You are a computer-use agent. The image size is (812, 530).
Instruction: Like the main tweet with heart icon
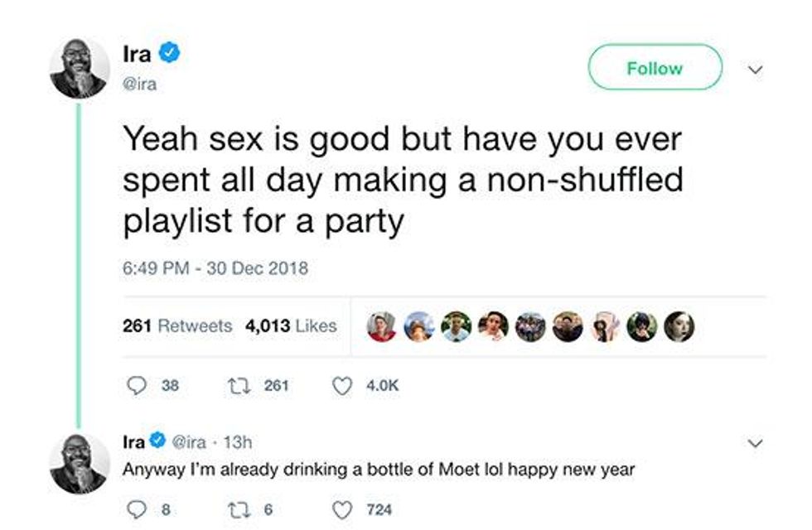click(341, 385)
